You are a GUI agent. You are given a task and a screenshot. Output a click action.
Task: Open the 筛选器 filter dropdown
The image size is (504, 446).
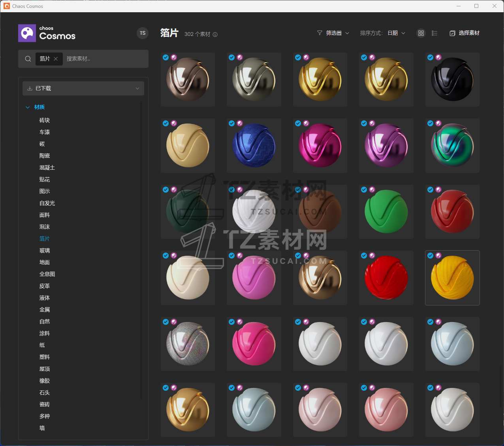[333, 33]
